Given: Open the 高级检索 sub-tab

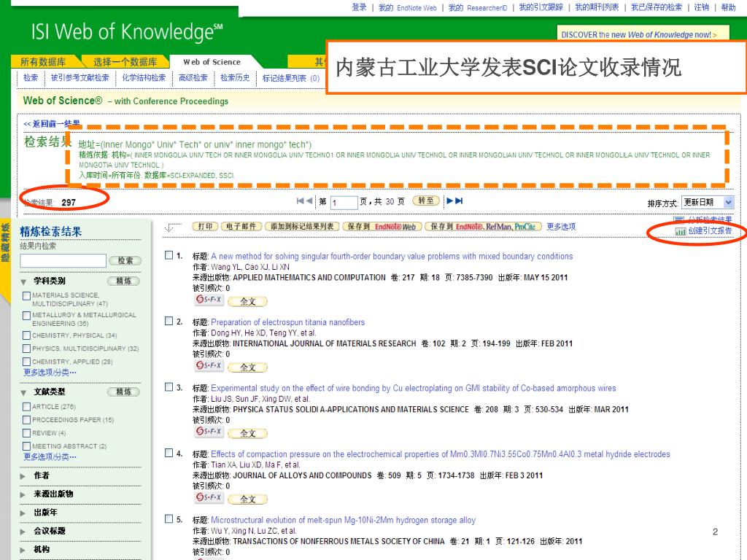Looking at the screenshot, I should point(193,77).
